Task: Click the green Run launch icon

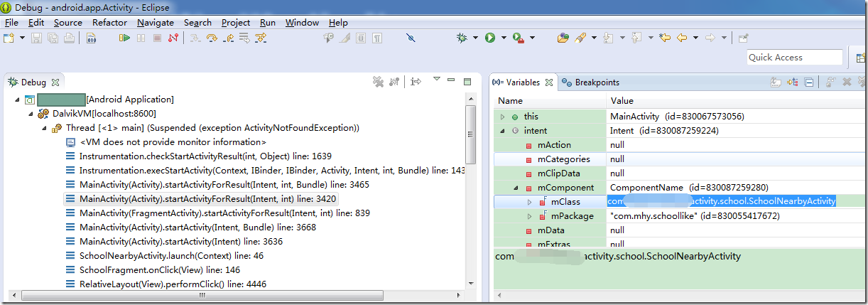Action: pyautogui.click(x=490, y=38)
